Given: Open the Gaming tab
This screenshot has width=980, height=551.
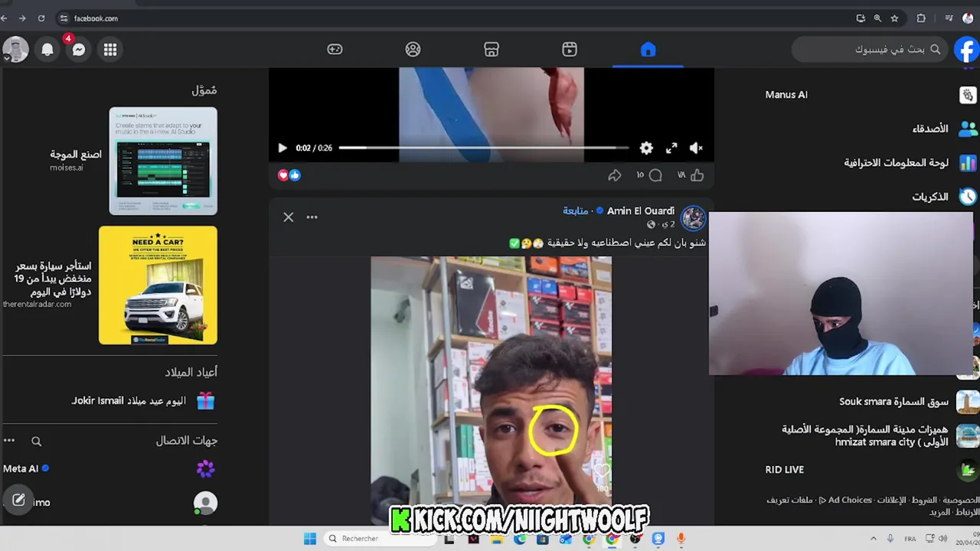Looking at the screenshot, I should pos(335,50).
